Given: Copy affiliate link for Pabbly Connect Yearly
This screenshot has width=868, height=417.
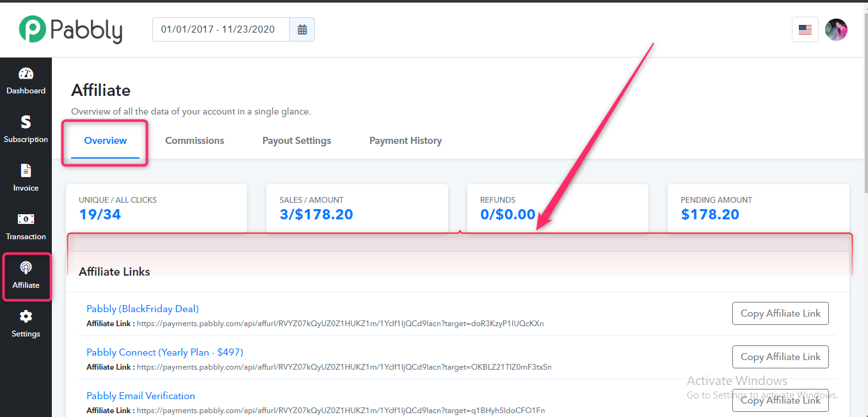Looking at the screenshot, I should point(780,357).
